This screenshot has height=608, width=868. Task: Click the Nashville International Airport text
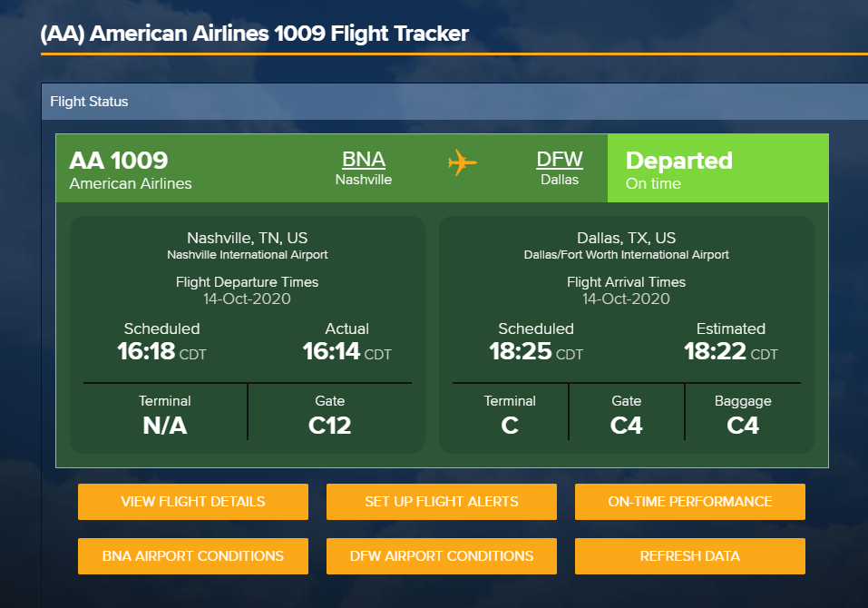tap(248, 255)
